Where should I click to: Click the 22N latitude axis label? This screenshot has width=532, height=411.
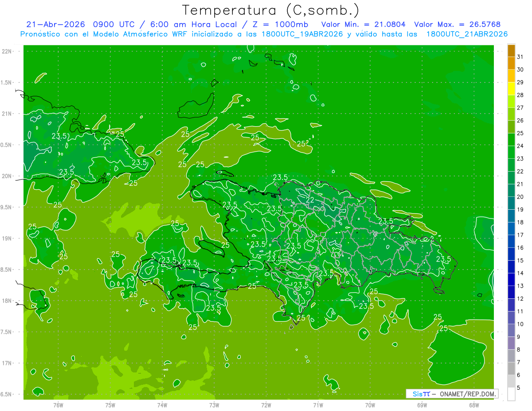coord(8,51)
